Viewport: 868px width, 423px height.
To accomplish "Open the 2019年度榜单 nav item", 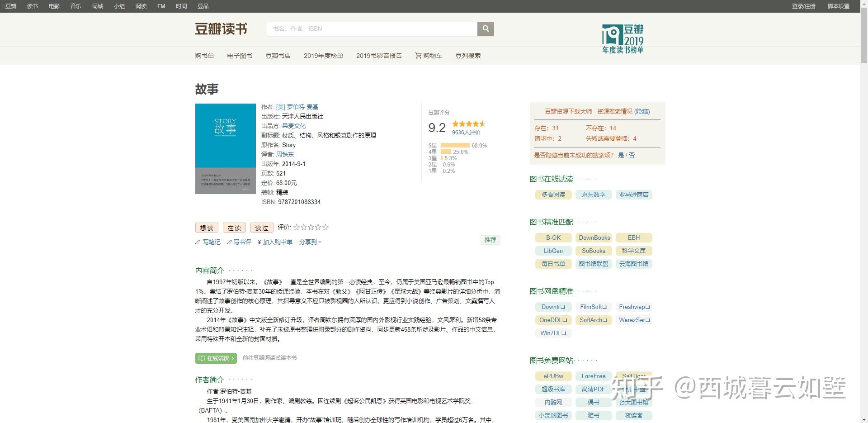I will (323, 56).
